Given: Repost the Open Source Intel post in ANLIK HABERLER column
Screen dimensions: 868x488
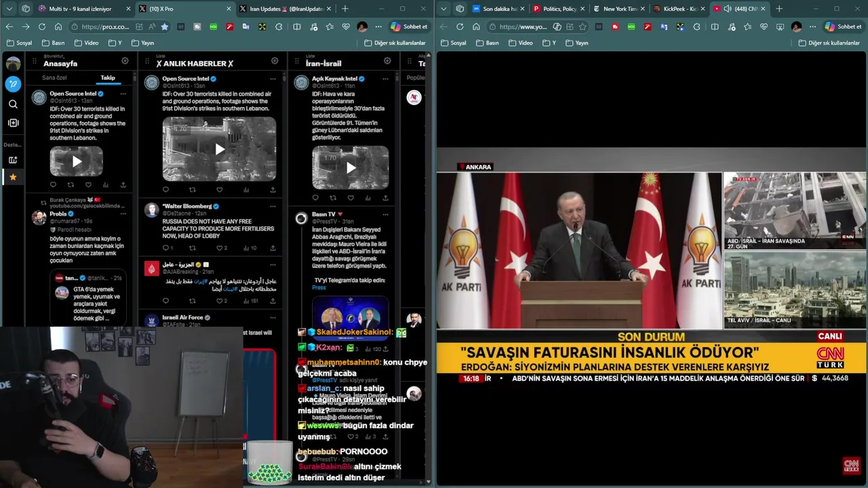Looking at the screenshot, I should 192,190.
